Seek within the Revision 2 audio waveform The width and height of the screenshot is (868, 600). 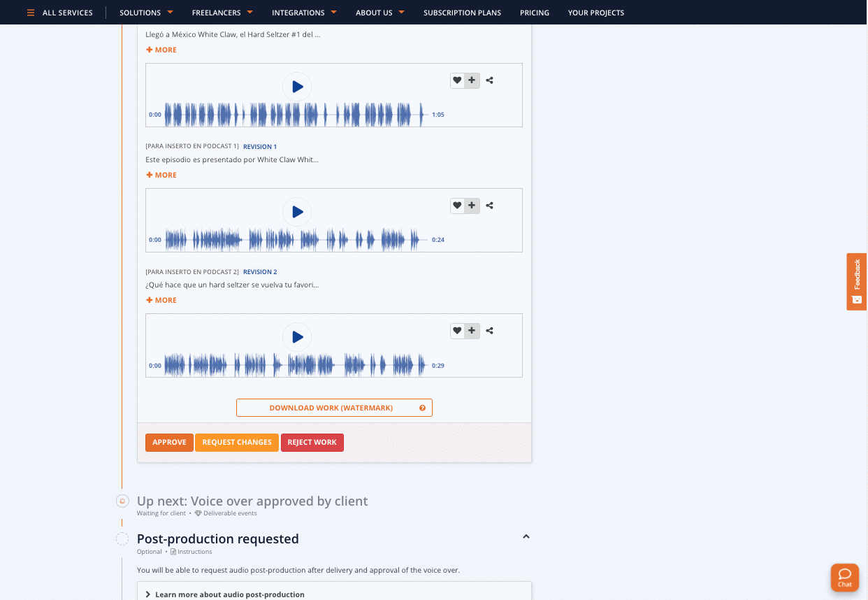(294, 365)
